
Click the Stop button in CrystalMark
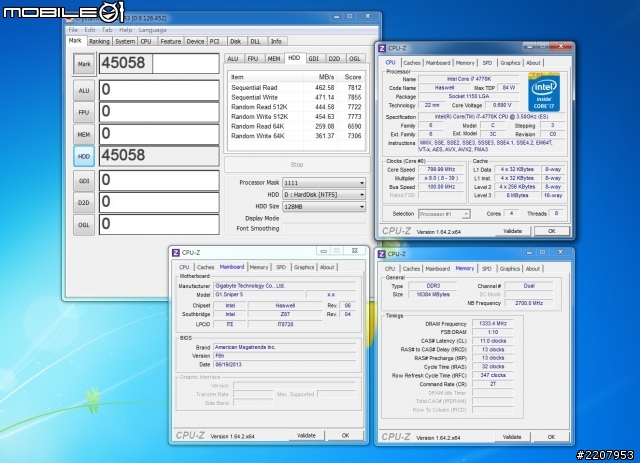click(297, 165)
